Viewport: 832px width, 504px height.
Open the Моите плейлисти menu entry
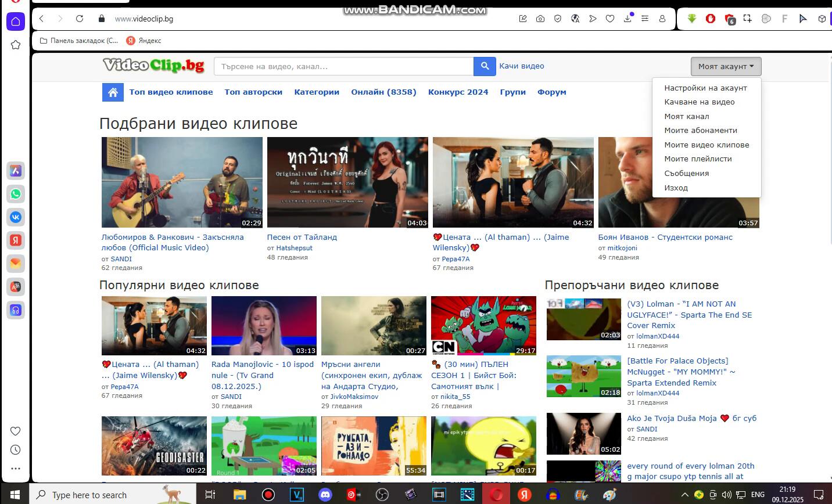(x=698, y=159)
